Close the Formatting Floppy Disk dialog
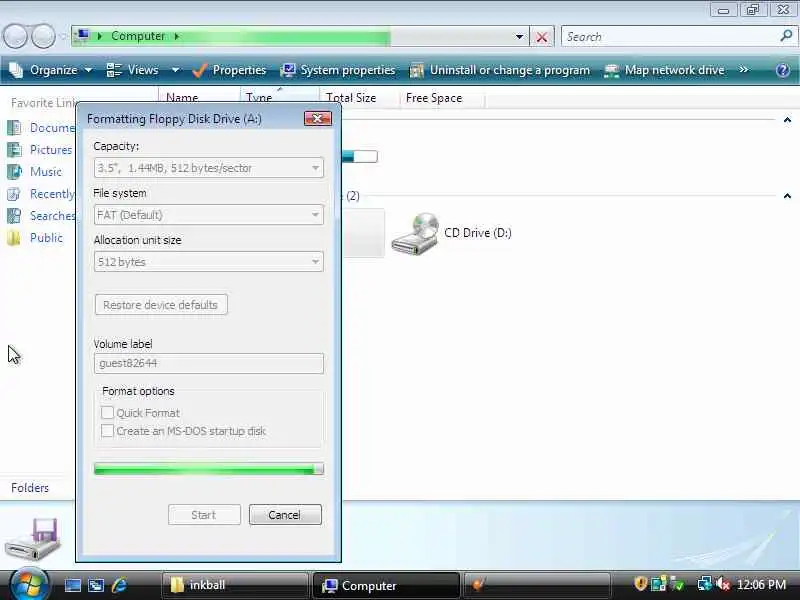Screen dimensions: 800x600 coord(318,119)
